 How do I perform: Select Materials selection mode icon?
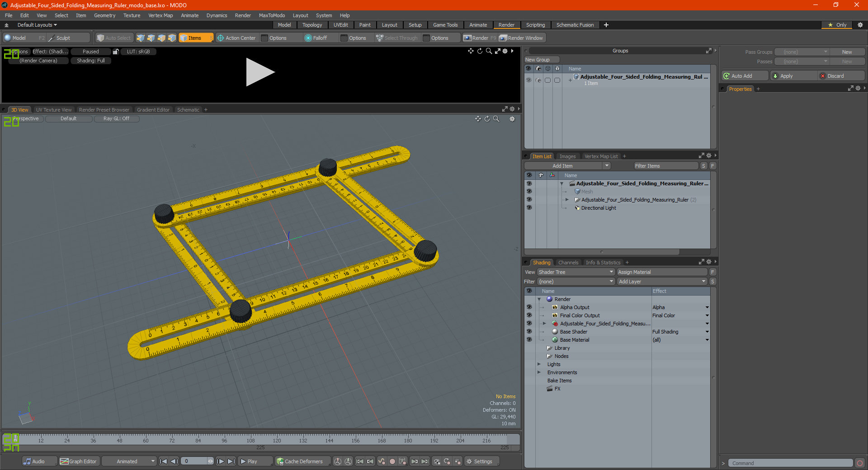172,38
